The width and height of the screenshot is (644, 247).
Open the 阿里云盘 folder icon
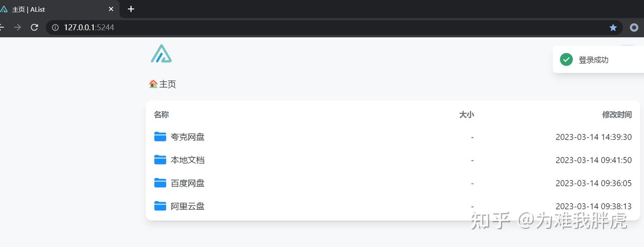(x=160, y=206)
